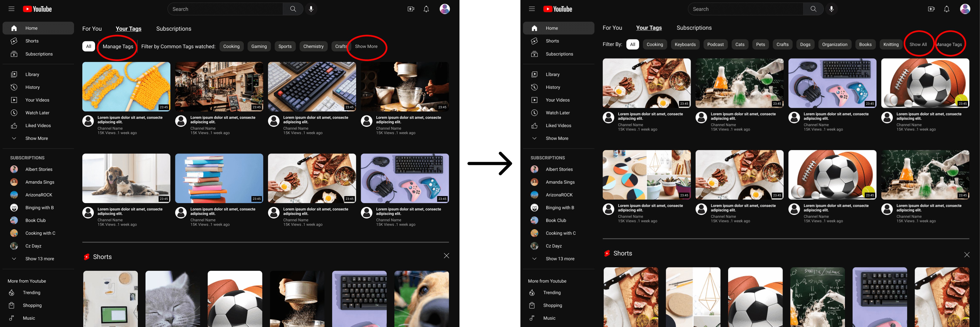Toggle the Podcast filter chip
Image resolution: width=980 pixels, height=327 pixels.
[x=715, y=44]
